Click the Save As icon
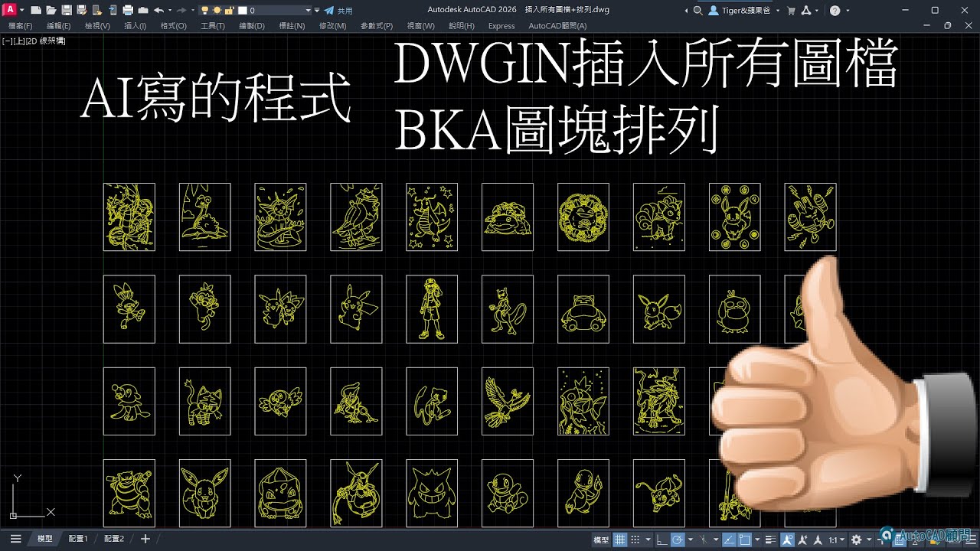Screen dimensions: 980x551 point(81,11)
